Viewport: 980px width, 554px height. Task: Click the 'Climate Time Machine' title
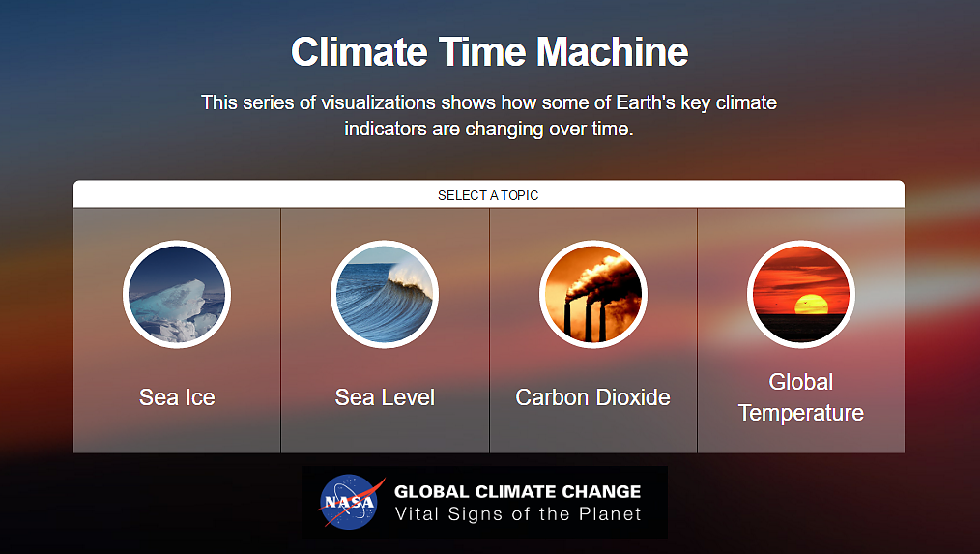coord(489,51)
